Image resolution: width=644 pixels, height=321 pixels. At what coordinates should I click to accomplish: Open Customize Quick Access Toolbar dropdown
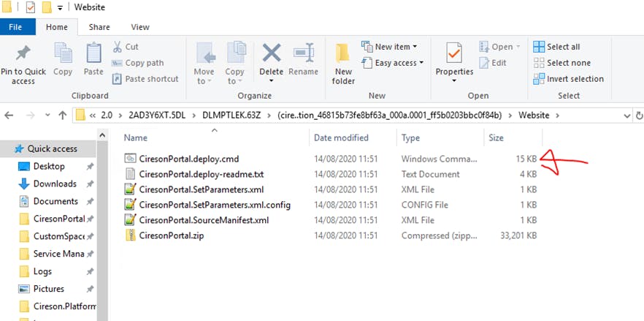(x=60, y=8)
